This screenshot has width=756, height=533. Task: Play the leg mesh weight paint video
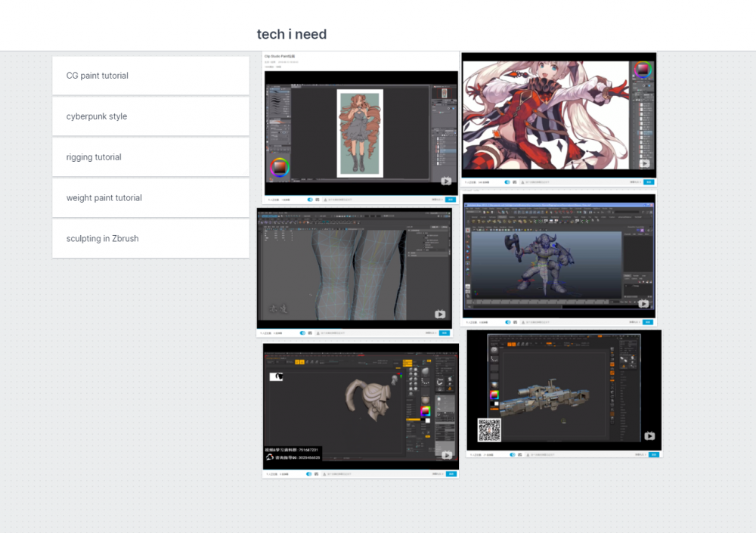tap(440, 314)
